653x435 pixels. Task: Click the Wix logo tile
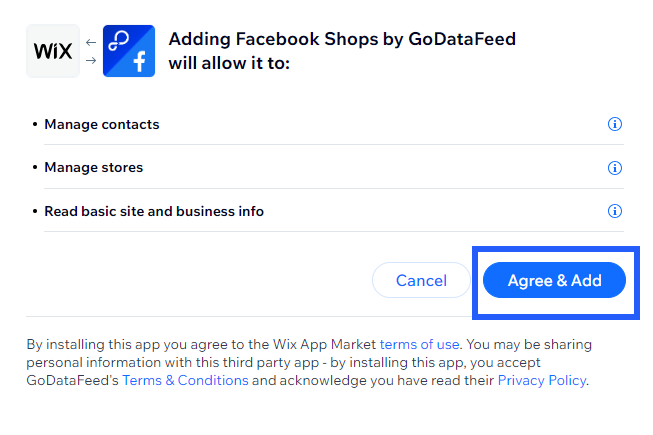(x=53, y=51)
